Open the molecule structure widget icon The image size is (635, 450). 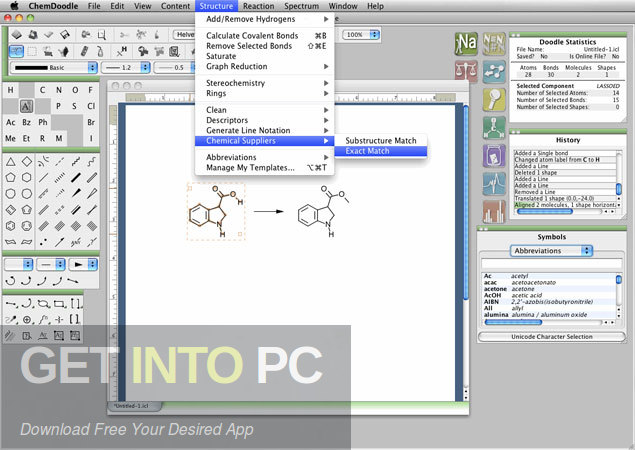point(494,128)
